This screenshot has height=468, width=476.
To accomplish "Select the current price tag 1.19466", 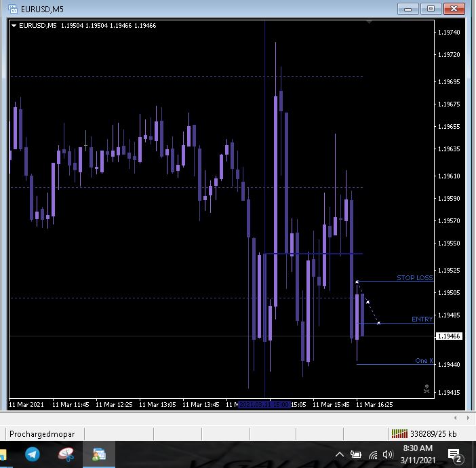I will [x=449, y=336].
